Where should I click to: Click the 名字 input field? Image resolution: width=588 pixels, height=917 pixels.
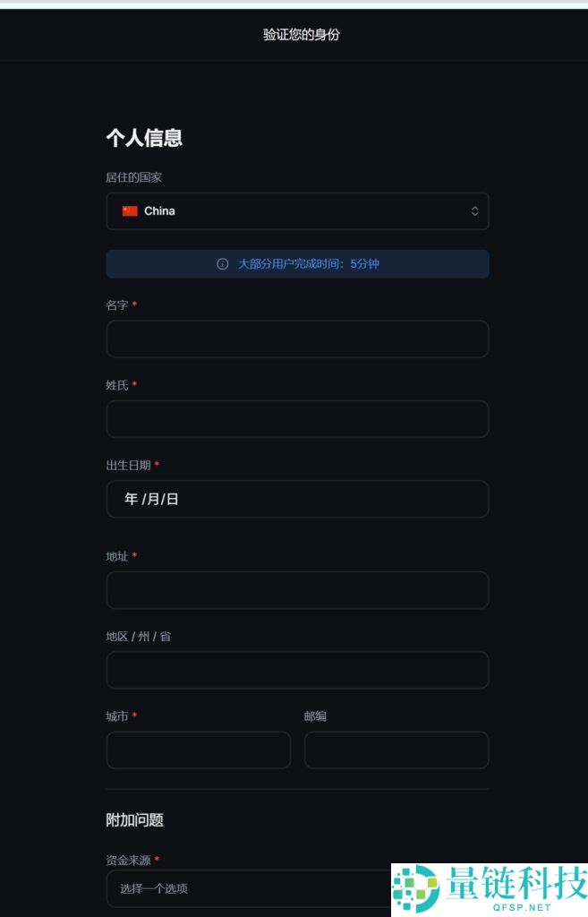[x=297, y=339]
